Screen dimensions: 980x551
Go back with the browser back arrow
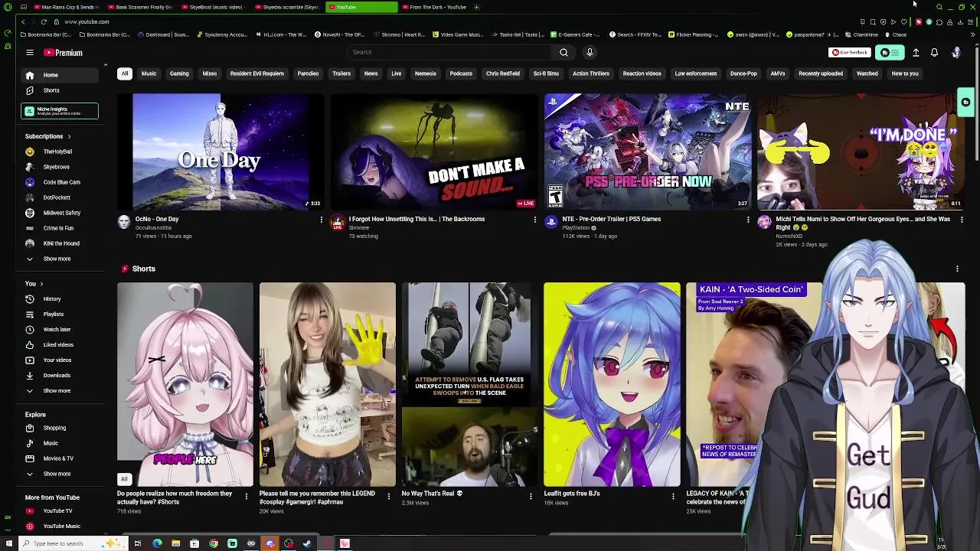(23, 21)
